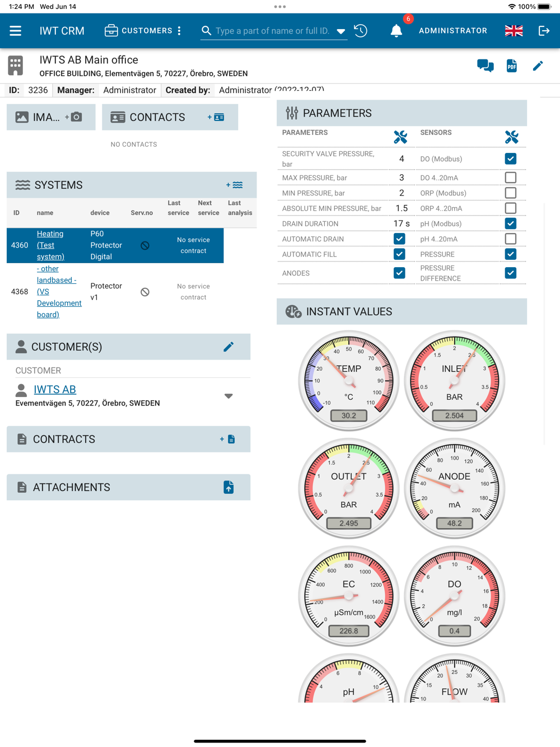560x747 pixels.
Task: Click the IWT CRM title
Action: [x=62, y=31]
